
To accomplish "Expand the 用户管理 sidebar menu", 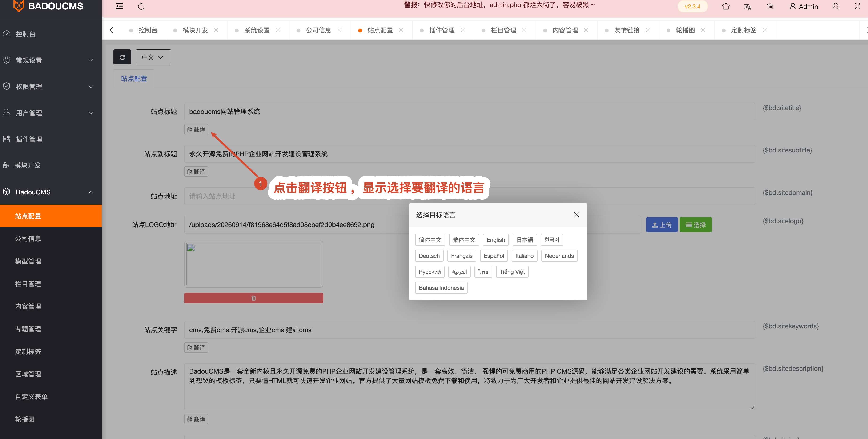I will [51, 113].
